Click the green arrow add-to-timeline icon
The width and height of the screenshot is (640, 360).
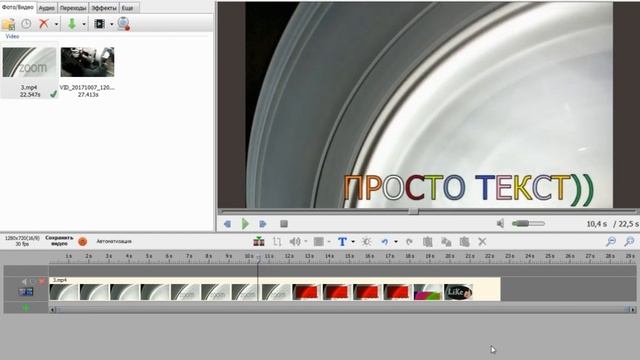[x=72, y=24]
